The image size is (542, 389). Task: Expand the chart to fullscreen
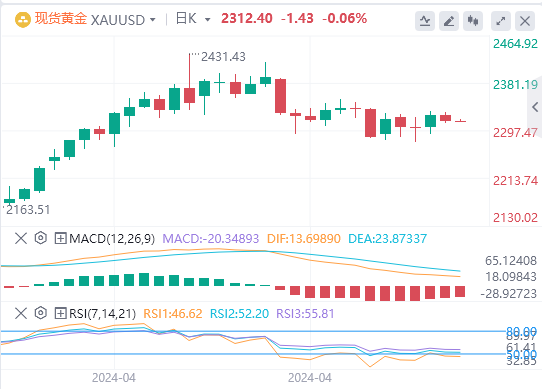point(501,21)
